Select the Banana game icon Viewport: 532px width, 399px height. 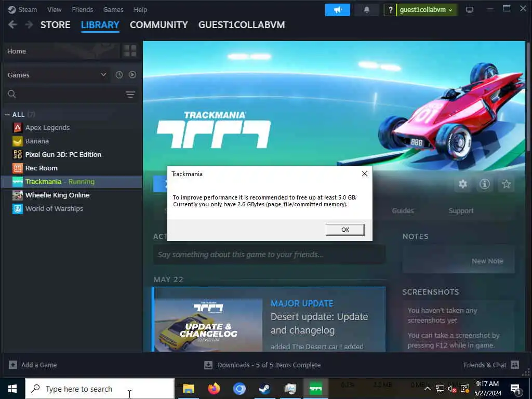pyautogui.click(x=18, y=141)
